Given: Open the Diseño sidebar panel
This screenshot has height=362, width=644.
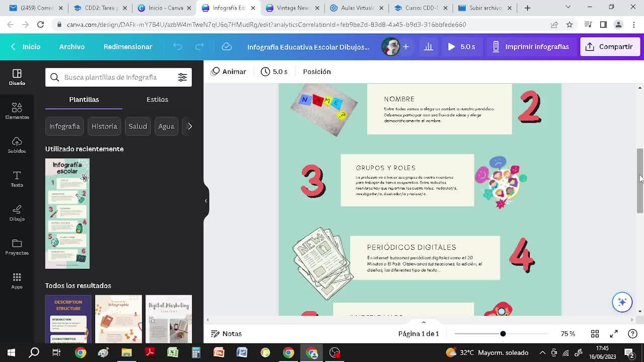Looking at the screenshot, I should click(x=17, y=77).
